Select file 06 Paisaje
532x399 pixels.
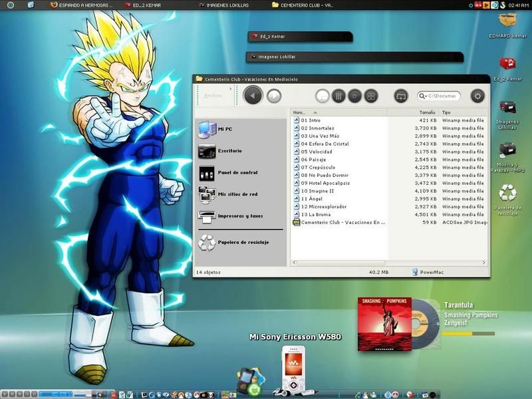pos(309,160)
